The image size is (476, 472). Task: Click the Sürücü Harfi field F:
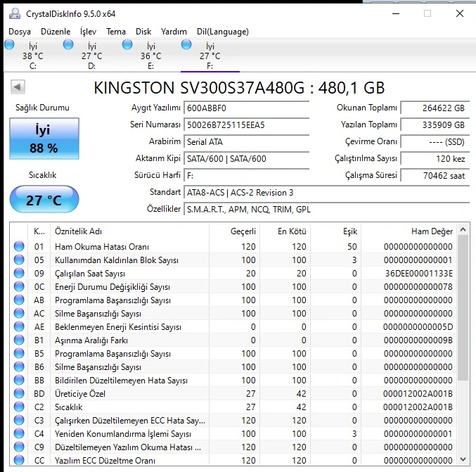click(247, 176)
